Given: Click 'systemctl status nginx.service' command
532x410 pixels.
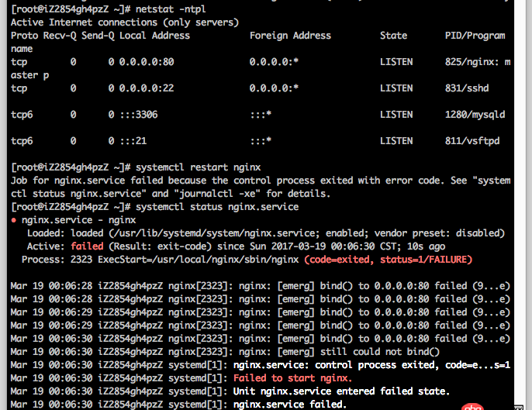Looking at the screenshot, I should point(217,207).
